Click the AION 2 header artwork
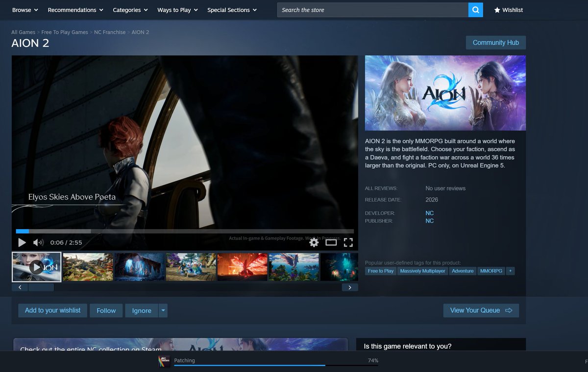The image size is (588, 372). (x=445, y=93)
